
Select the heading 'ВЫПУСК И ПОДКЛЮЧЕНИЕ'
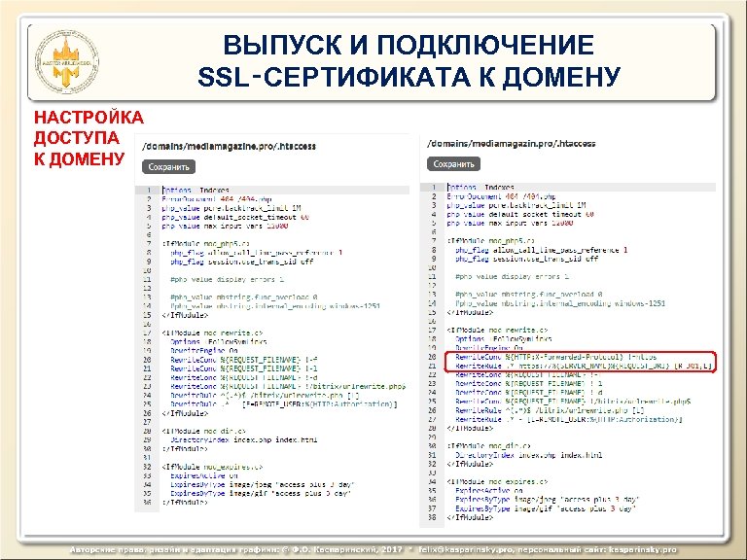click(x=409, y=46)
